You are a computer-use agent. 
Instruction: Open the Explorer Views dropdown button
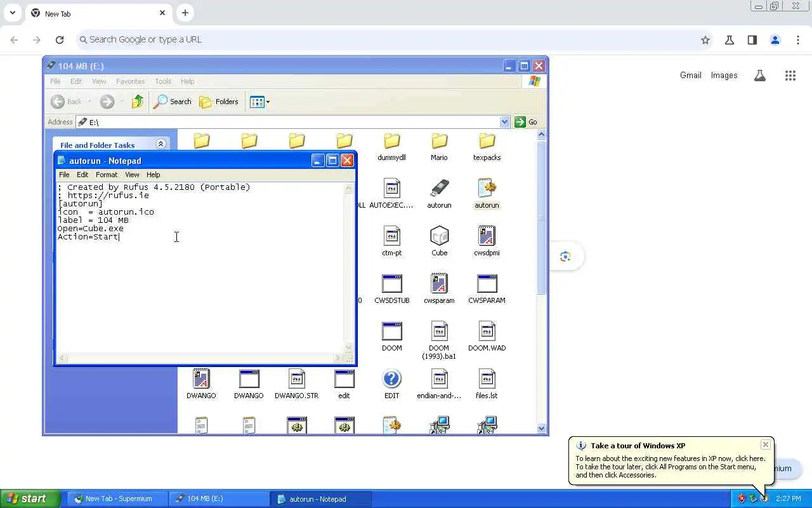pyautogui.click(x=259, y=102)
